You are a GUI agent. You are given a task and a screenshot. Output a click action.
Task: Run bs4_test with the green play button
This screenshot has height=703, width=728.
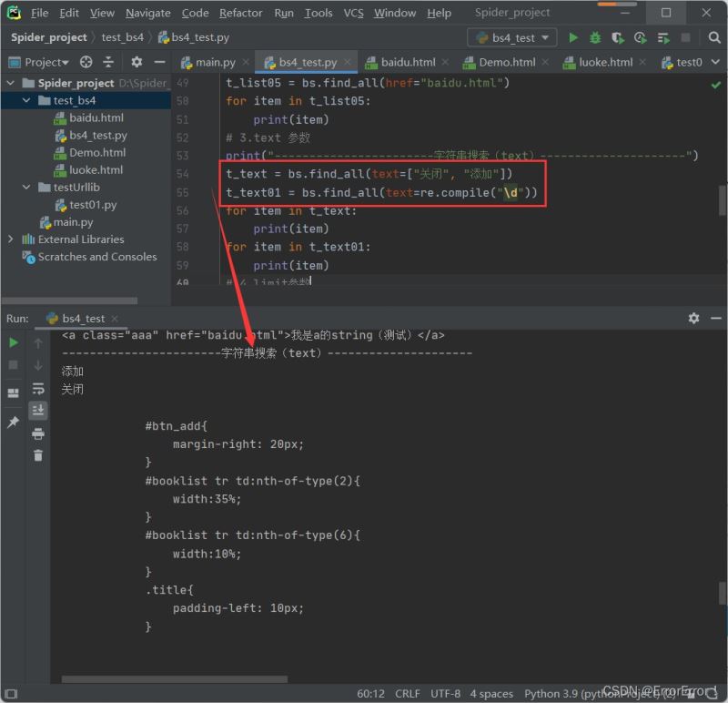573,37
